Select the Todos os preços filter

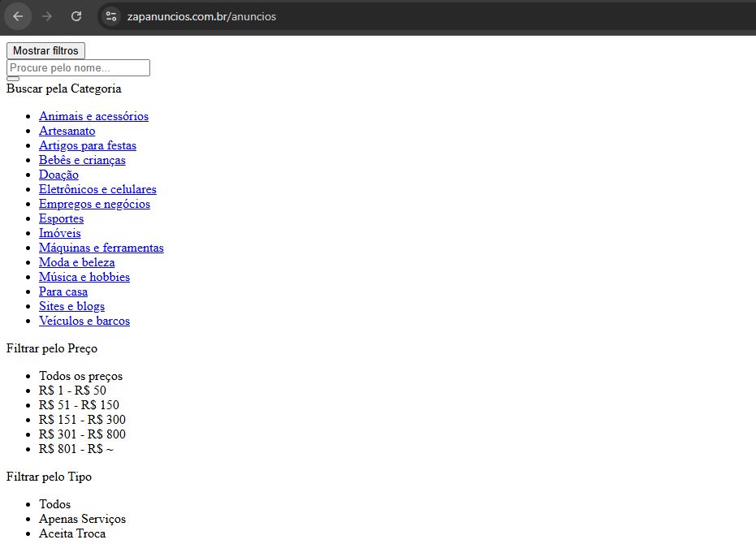pos(80,376)
